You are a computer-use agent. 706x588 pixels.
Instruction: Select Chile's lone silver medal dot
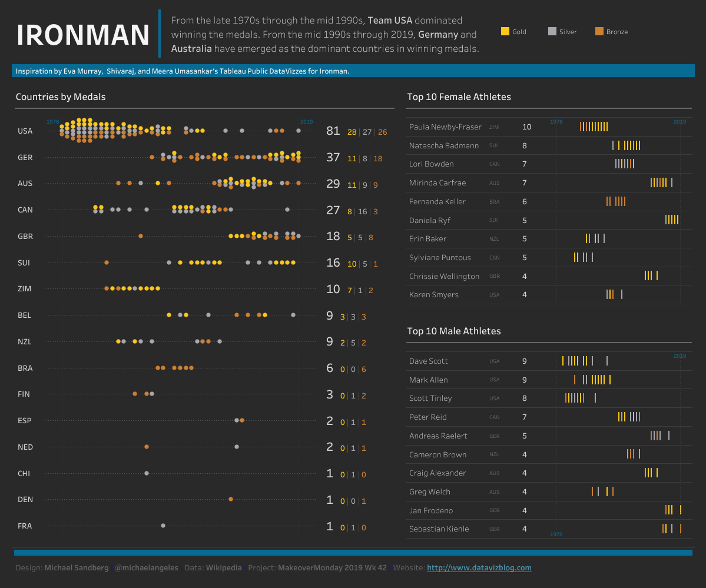click(x=147, y=473)
